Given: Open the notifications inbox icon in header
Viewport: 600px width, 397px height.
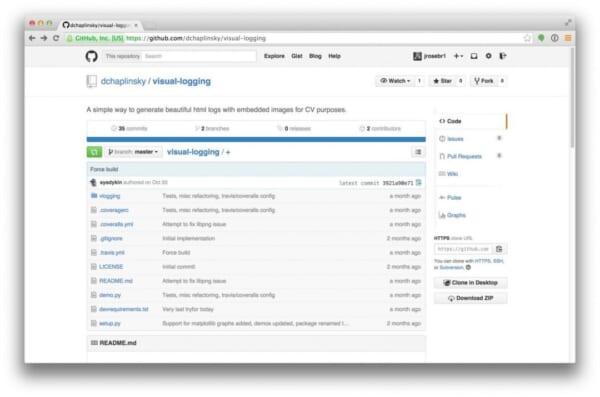Looking at the screenshot, I should (x=474, y=56).
